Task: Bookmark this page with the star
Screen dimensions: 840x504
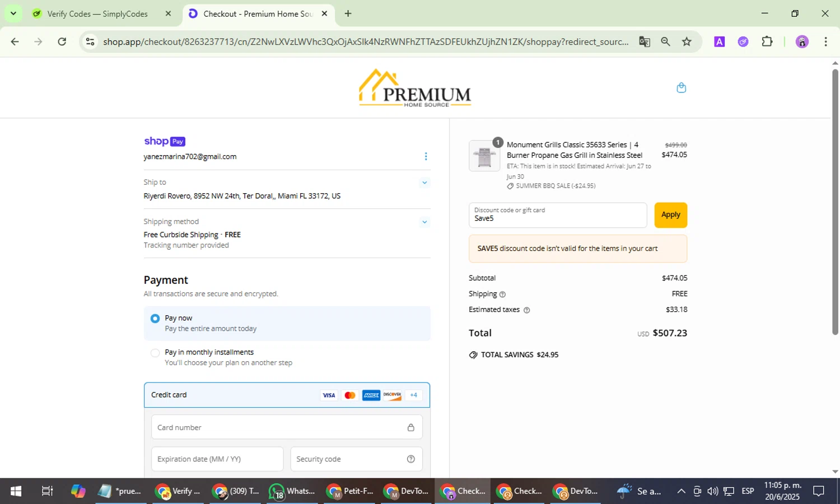Action: 687,41
